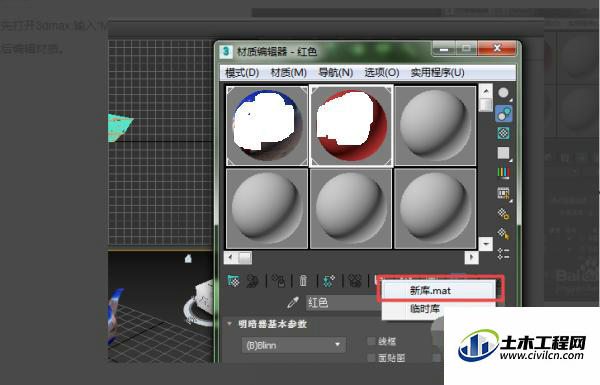
Task: Enable the 面贴图 face map checkbox
Action: 371,358
